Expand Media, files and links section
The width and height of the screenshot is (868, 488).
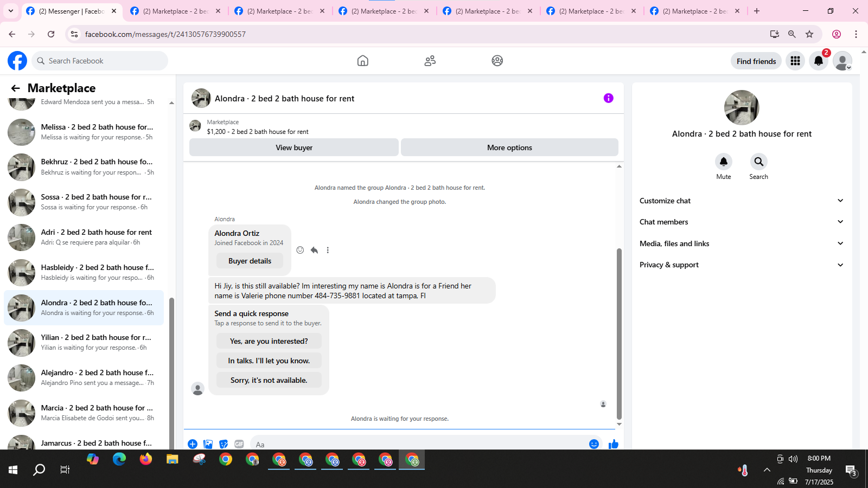pyautogui.click(x=742, y=243)
